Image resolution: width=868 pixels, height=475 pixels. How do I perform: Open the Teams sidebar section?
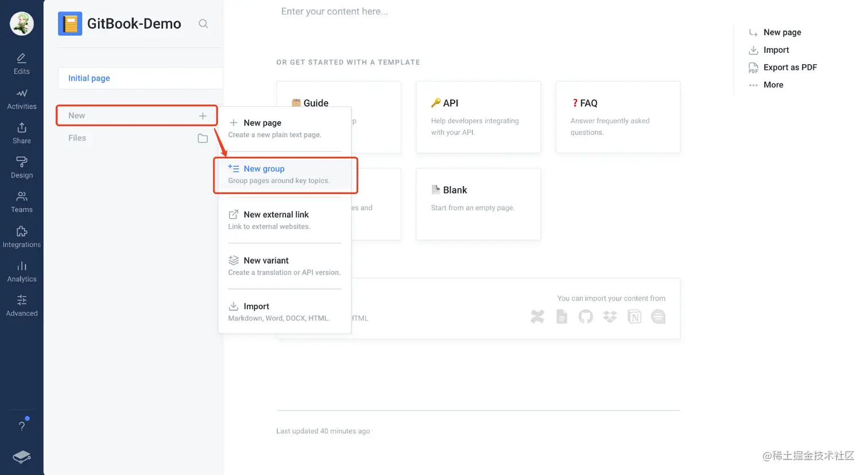(x=22, y=202)
